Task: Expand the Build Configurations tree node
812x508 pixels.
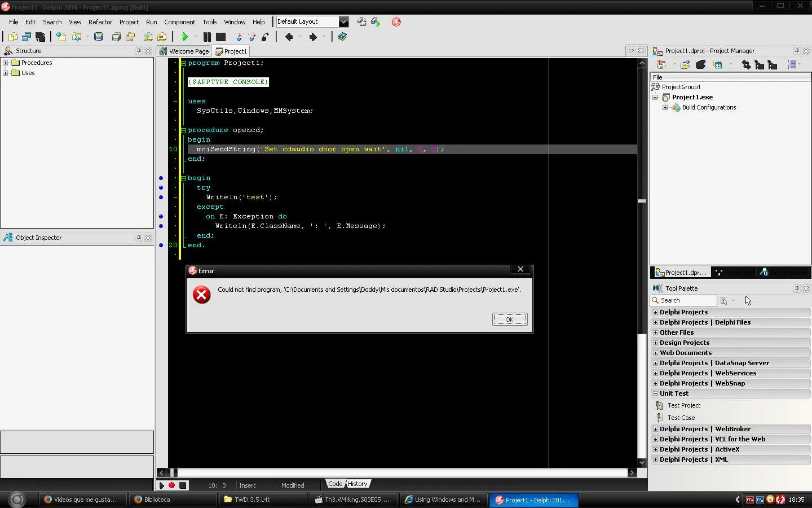Action: [x=665, y=107]
